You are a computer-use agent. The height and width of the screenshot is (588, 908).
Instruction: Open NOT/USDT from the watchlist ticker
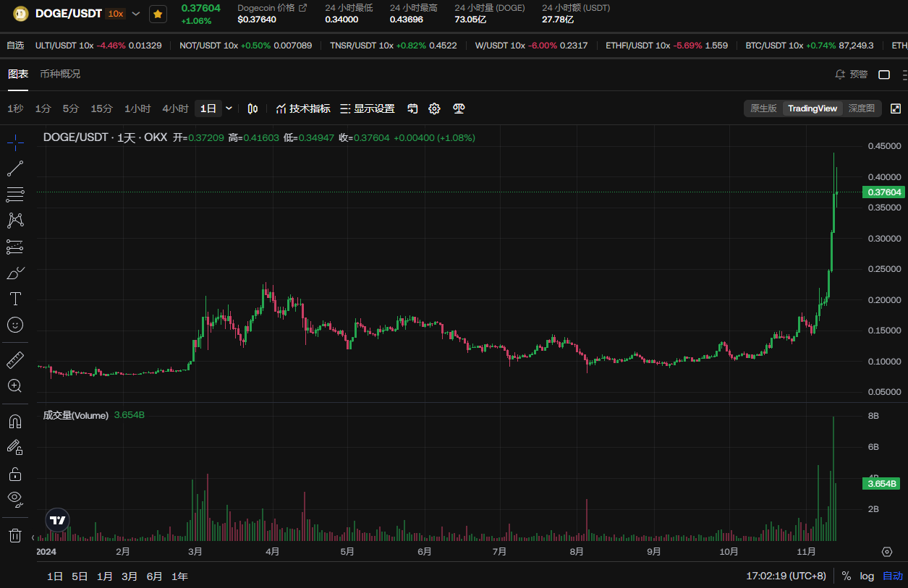pos(245,45)
